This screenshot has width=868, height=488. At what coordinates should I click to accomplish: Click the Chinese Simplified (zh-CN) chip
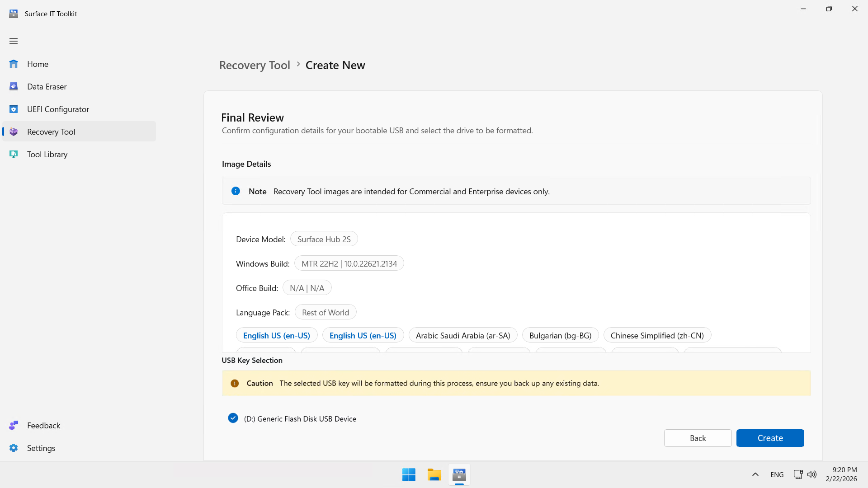tap(657, 336)
